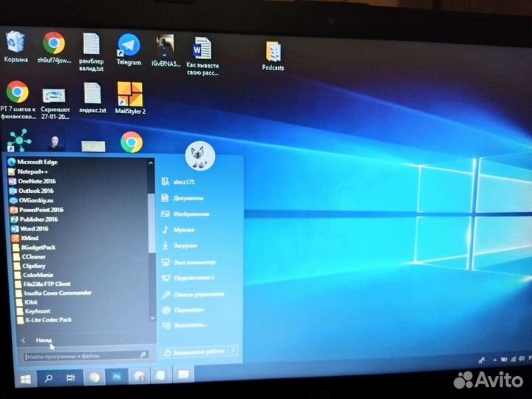Open the Корзина recycle bin icon

click(x=16, y=46)
